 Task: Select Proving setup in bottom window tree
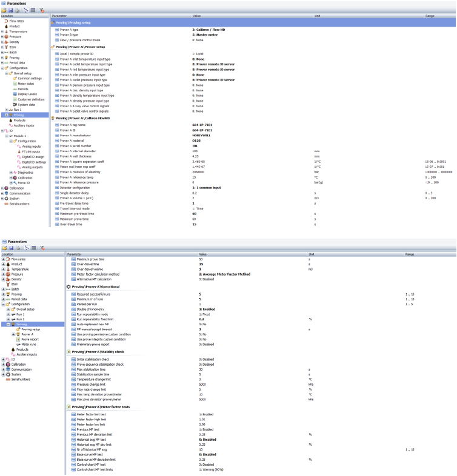31,329
